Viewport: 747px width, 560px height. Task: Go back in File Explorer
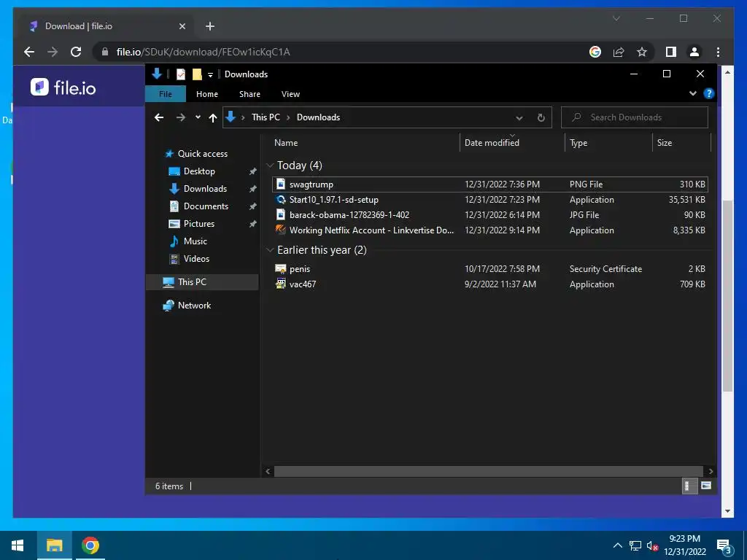pos(159,117)
